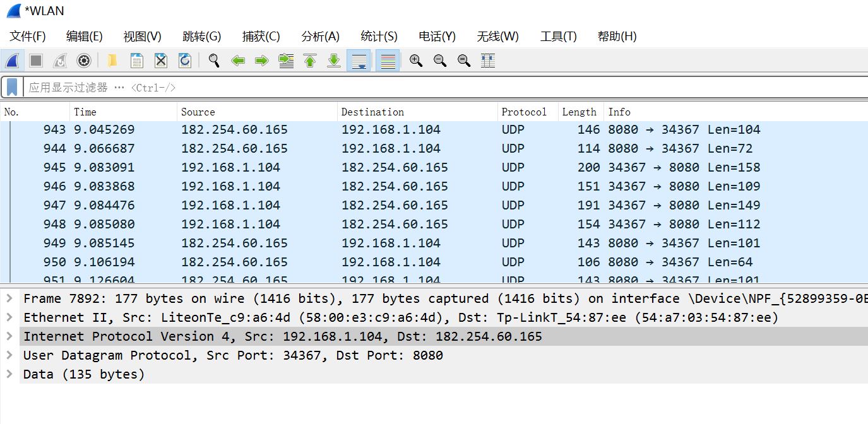The height and width of the screenshot is (424, 868).
Task: Select the User Datagram Protocol line text
Action: 233,355
